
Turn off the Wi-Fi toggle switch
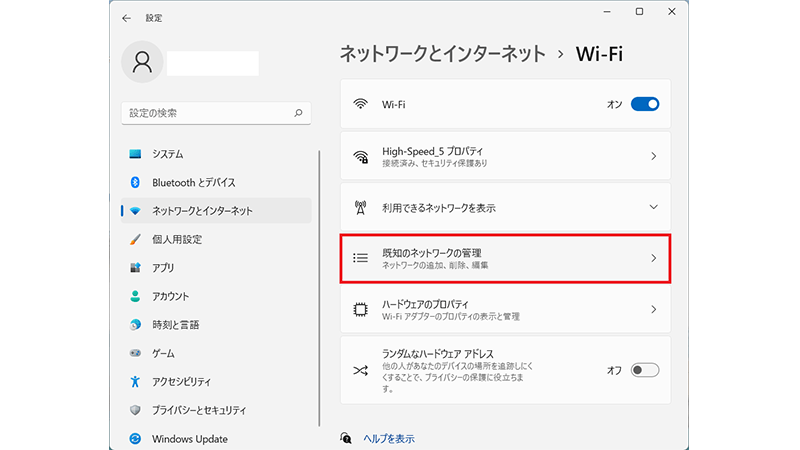point(645,104)
